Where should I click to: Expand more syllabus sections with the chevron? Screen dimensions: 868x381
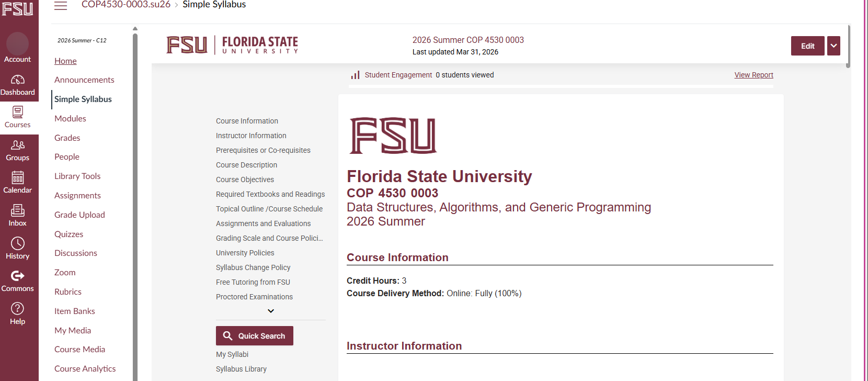(271, 311)
